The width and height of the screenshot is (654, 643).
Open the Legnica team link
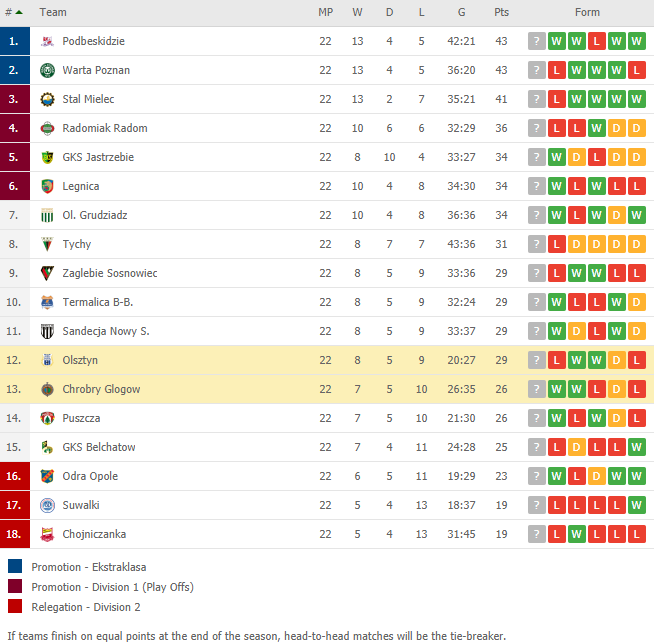tap(81, 186)
